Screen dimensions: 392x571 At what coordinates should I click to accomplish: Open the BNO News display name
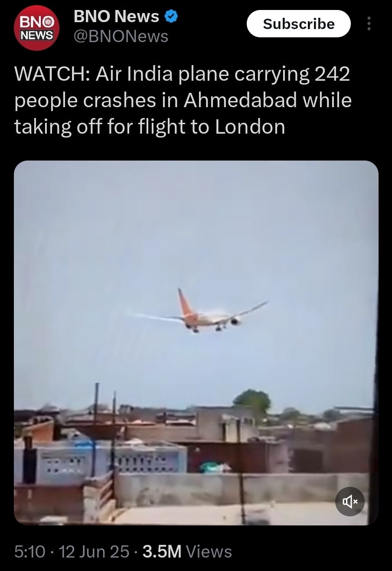pyautogui.click(x=116, y=16)
